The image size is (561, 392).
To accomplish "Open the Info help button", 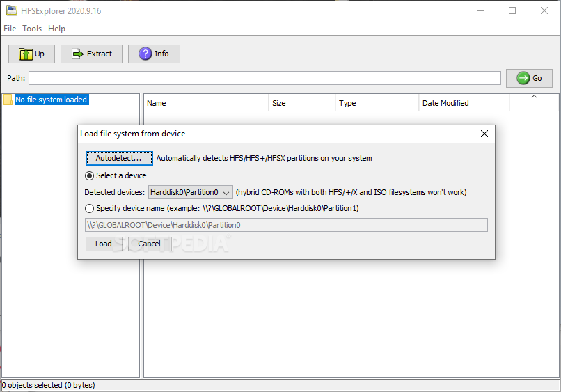I will click(155, 54).
